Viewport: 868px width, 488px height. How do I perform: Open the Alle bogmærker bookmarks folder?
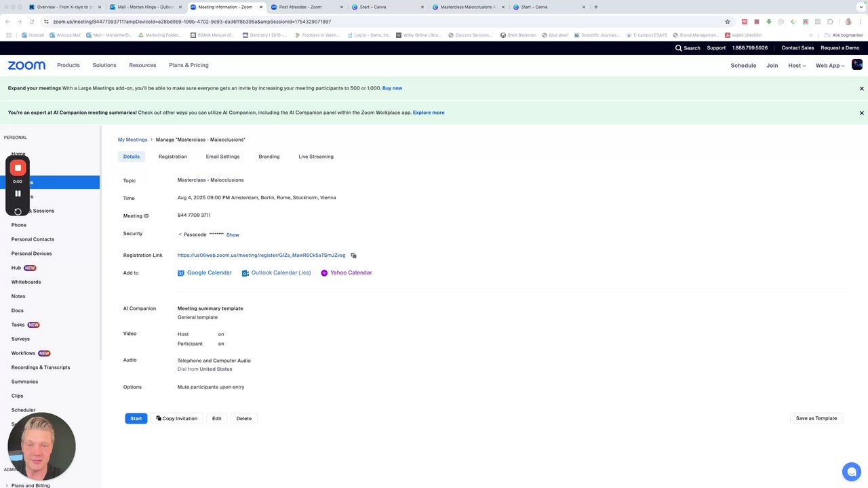pyautogui.click(x=844, y=35)
